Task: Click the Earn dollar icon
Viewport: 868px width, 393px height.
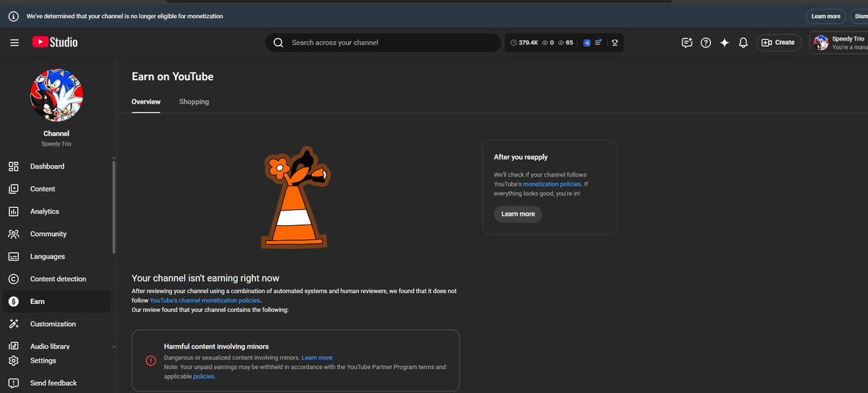Action: [x=13, y=301]
